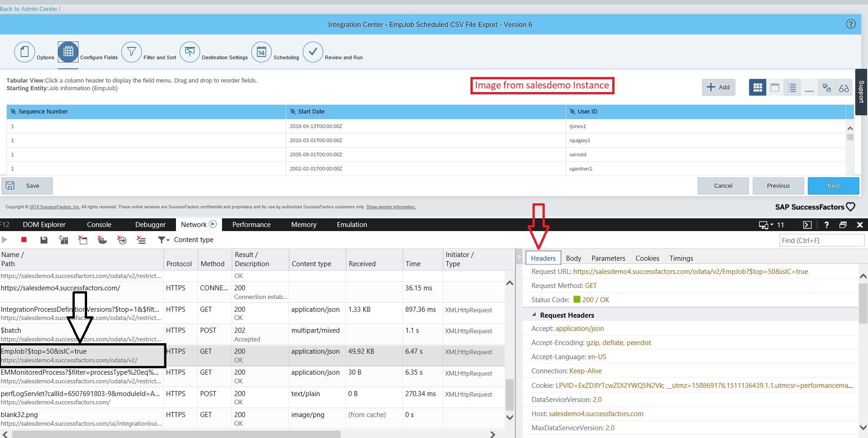Open the Destination Settings step icon

pyautogui.click(x=190, y=52)
